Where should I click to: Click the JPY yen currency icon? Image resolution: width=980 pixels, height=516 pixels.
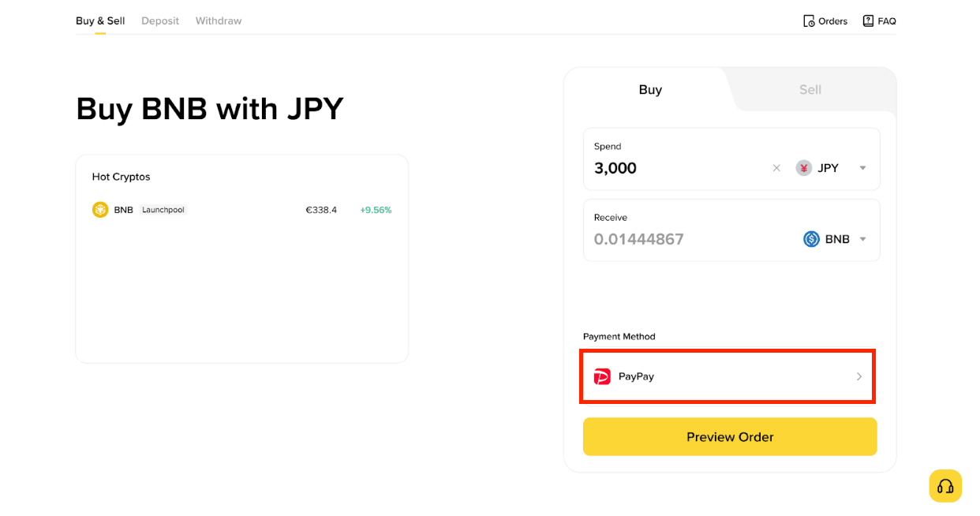click(x=804, y=168)
